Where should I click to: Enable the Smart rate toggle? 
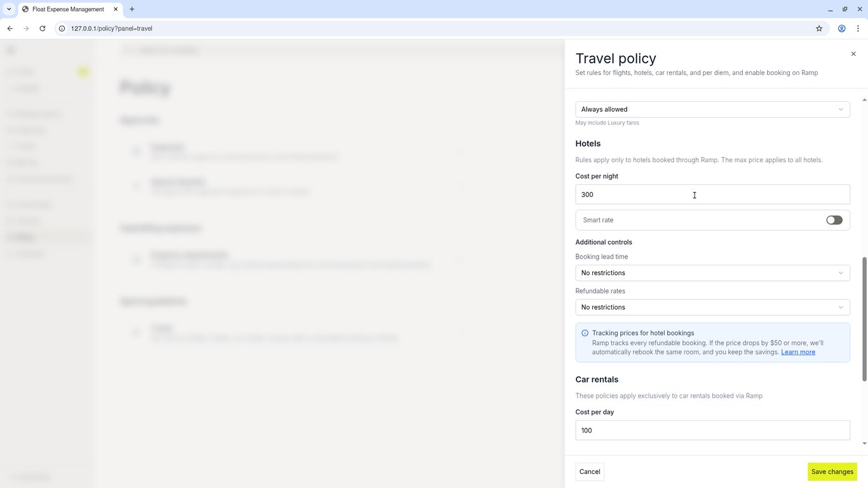click(834, 220)
